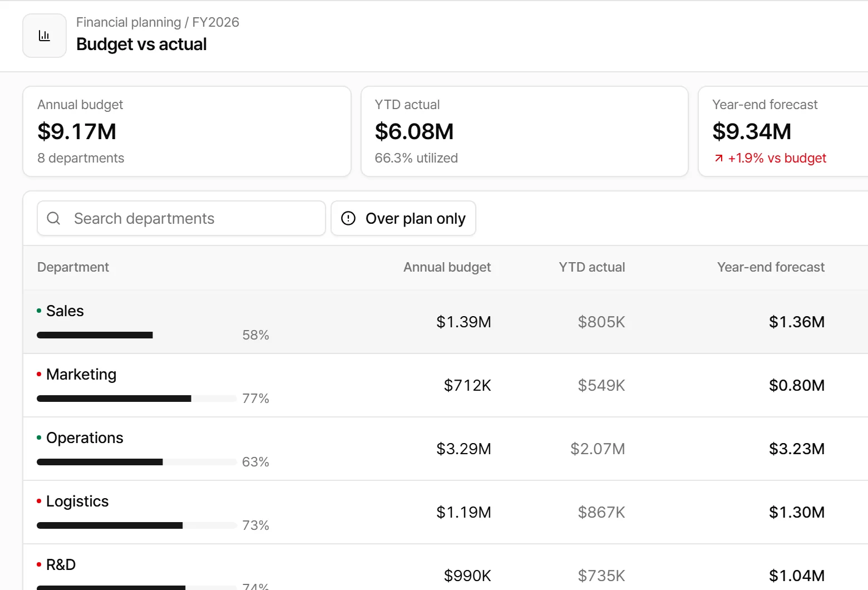868x590 pixels.
Task: Click Sales YTD actual value $805K
Action: pyautogui.click(x=601, y=322)
